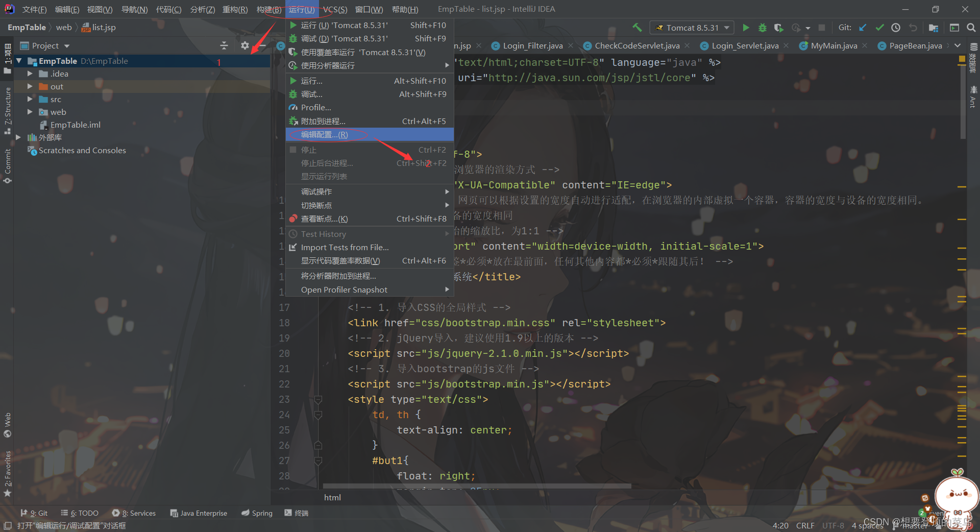Choose 查看断点...(K) menu item
980x532 pixels.
tap(370, 219)
